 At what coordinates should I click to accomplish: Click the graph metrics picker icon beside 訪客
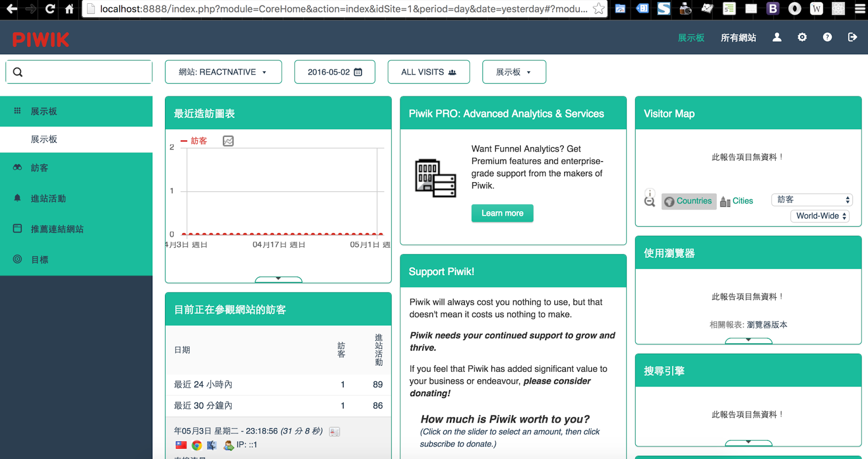pos(228,141)
